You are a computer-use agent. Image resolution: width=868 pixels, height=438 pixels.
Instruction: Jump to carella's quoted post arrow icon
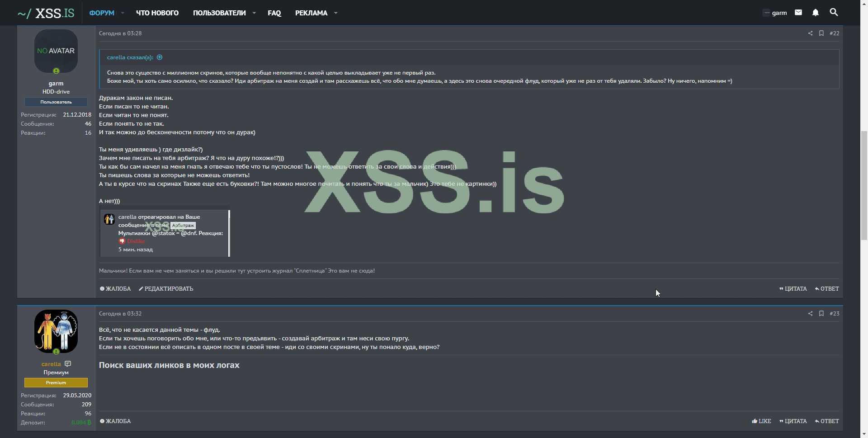point(160,57)
